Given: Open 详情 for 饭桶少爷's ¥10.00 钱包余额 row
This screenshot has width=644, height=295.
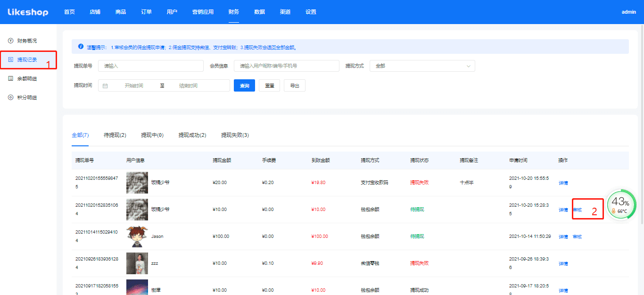Looking at the screenshot, I should pyautogui.click(x=563, y=210).
